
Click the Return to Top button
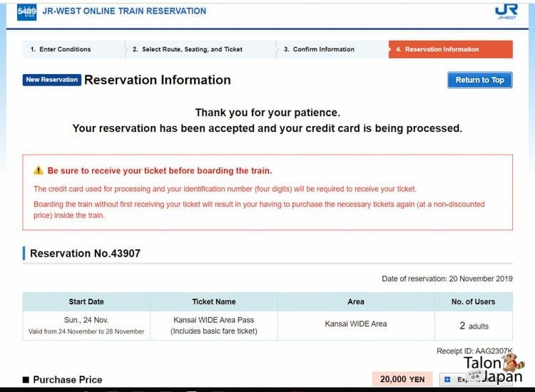click(480, 80)
